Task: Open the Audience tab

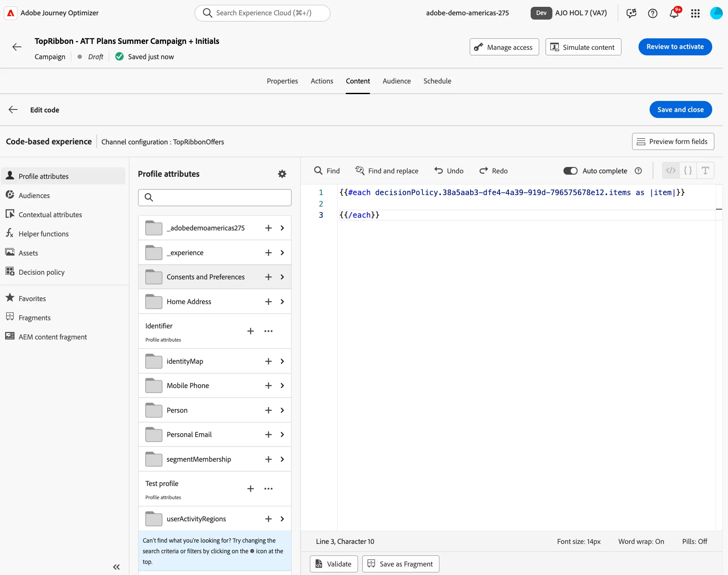Action: (x=396, y=81)
